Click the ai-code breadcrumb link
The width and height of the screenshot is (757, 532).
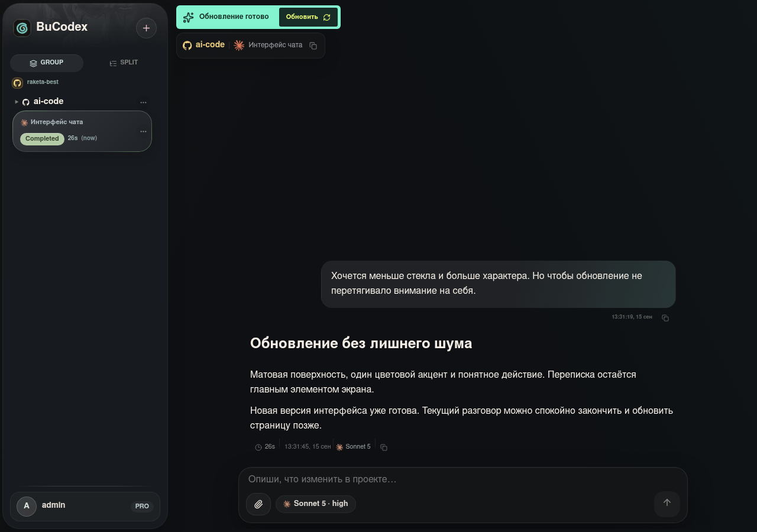click(x=210, y=45)
